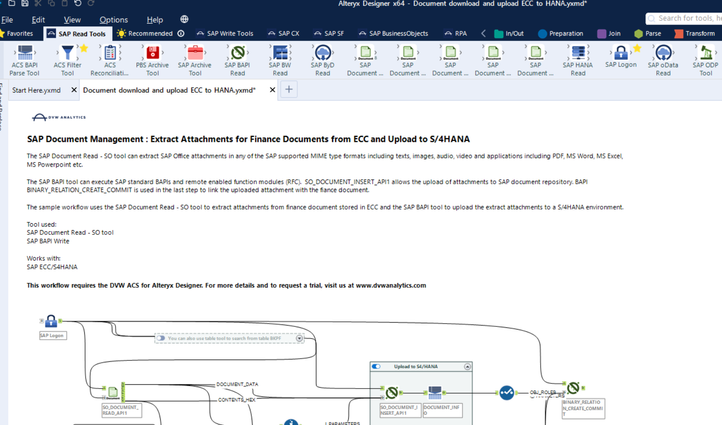Click the Undo arrow in title toolbar

(77, 3)
